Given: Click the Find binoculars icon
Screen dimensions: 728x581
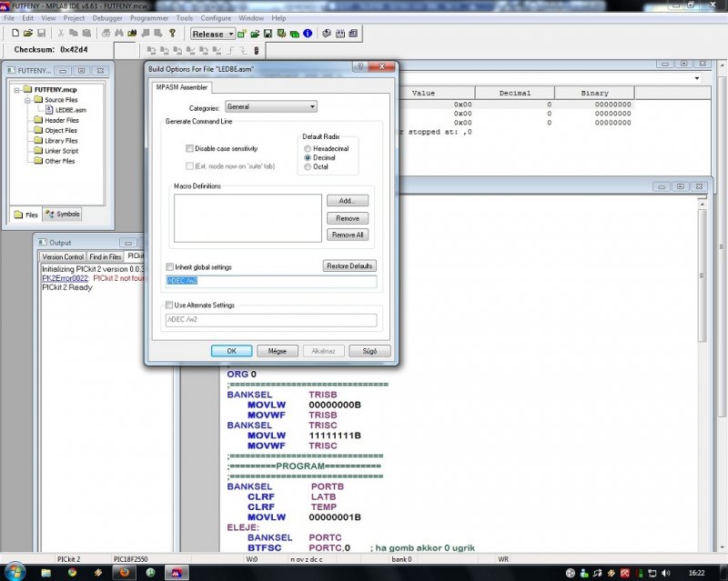Looking at the screenshot, I should coord(119,34).
